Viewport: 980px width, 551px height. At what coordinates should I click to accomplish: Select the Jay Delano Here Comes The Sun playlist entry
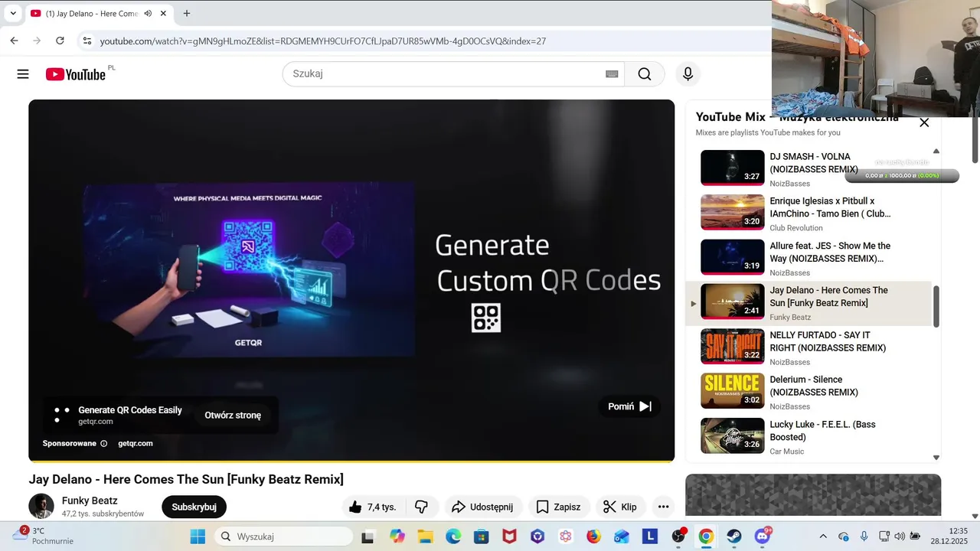pos(808,304)
